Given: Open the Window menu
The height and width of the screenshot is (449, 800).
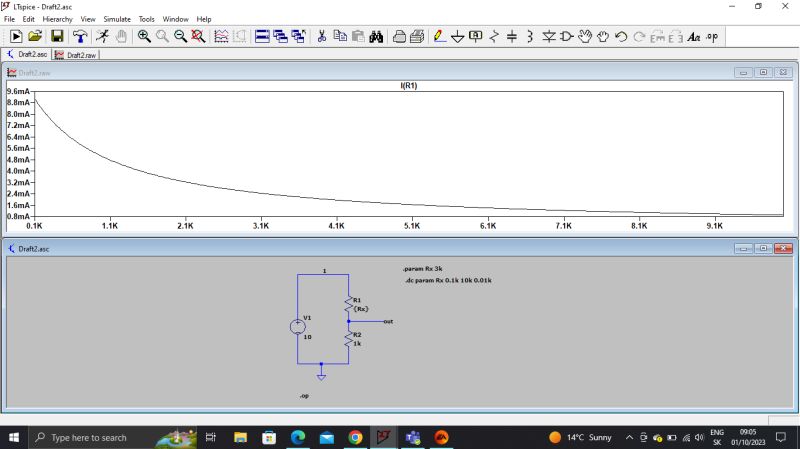Looking at the screenshot, I should [176, 19].
